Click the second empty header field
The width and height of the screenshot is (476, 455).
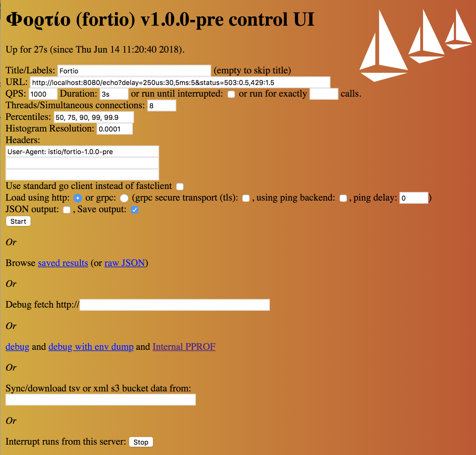82,163
